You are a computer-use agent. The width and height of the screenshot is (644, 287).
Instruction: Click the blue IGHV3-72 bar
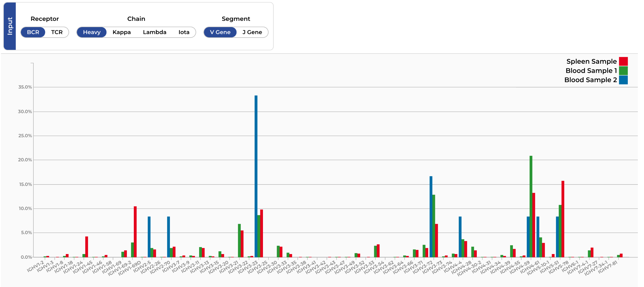pos(431,217)
